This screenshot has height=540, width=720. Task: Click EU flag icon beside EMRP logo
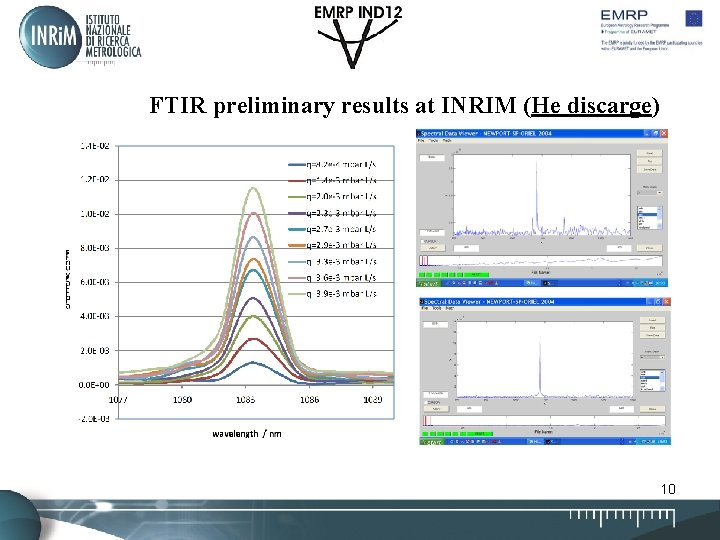[x=694, y=19]
